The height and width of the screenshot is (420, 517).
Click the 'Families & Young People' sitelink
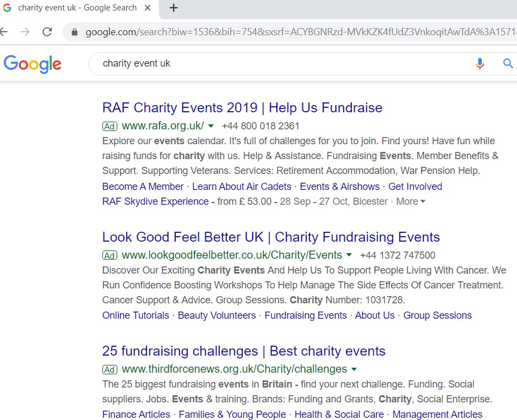coord(232,414)
